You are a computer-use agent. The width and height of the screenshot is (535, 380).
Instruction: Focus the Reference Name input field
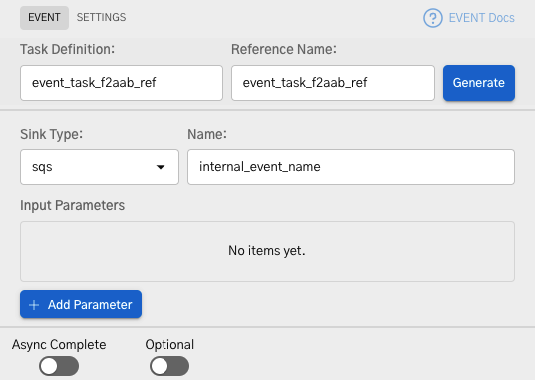click(333, 83)
